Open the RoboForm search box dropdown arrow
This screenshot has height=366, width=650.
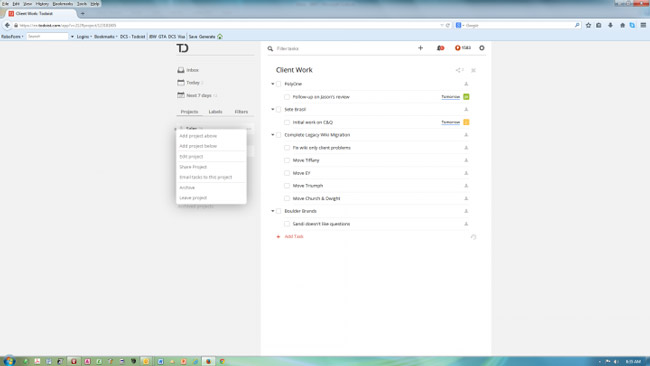pos(72,36)
